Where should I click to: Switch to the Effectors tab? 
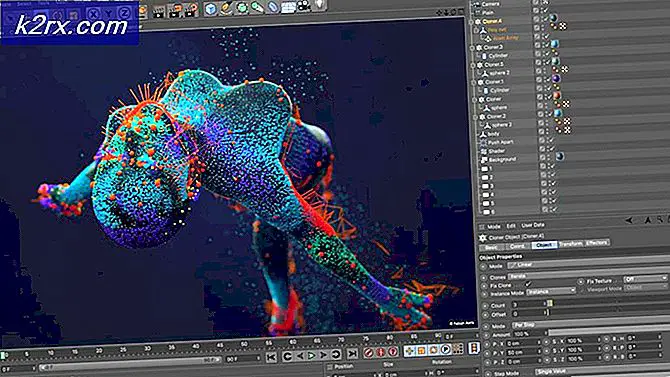597,242
